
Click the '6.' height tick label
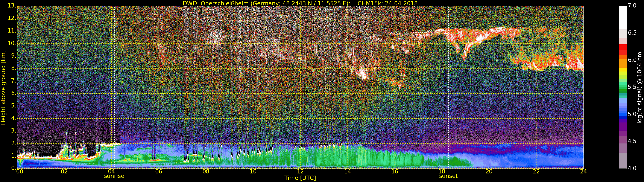14,93
